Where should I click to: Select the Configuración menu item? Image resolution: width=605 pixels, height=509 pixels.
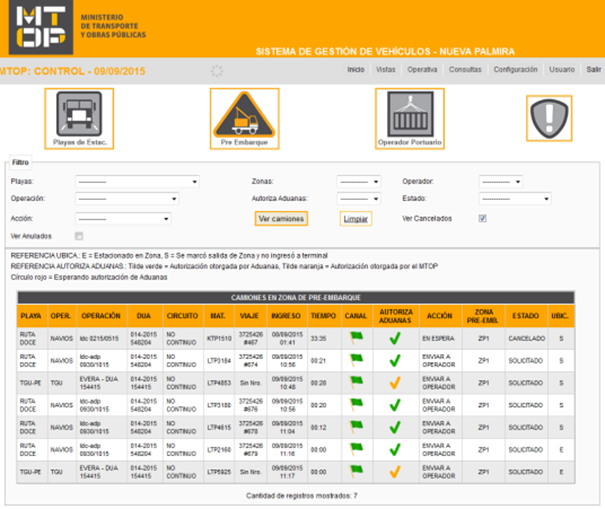(x=516, y=70)
